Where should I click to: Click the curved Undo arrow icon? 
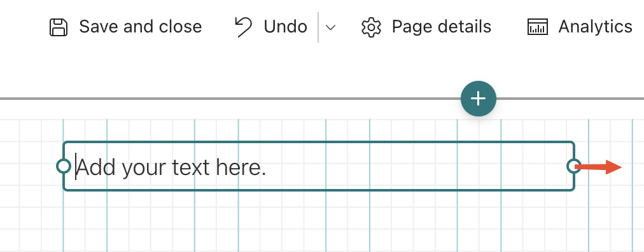243,27
